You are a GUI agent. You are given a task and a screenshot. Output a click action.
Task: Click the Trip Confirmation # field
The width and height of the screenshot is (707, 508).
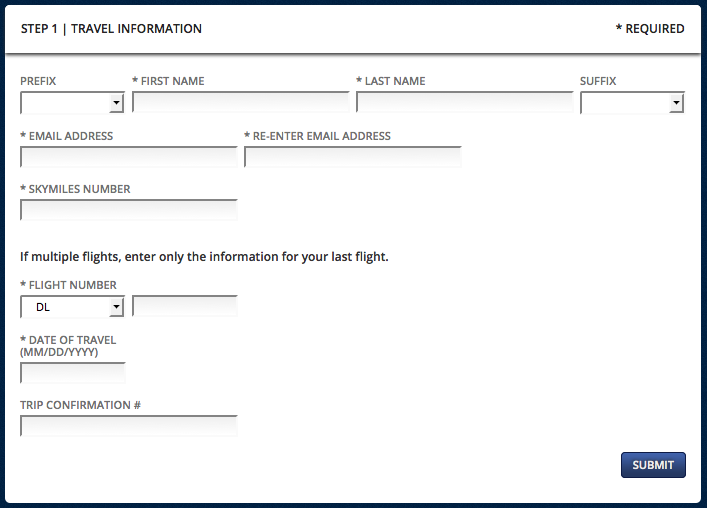point(129,426)
